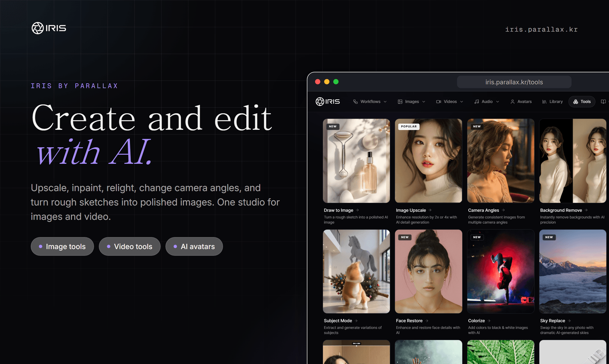
Task: Click the Images picture icon in the navbar
Action: point(400,101)
